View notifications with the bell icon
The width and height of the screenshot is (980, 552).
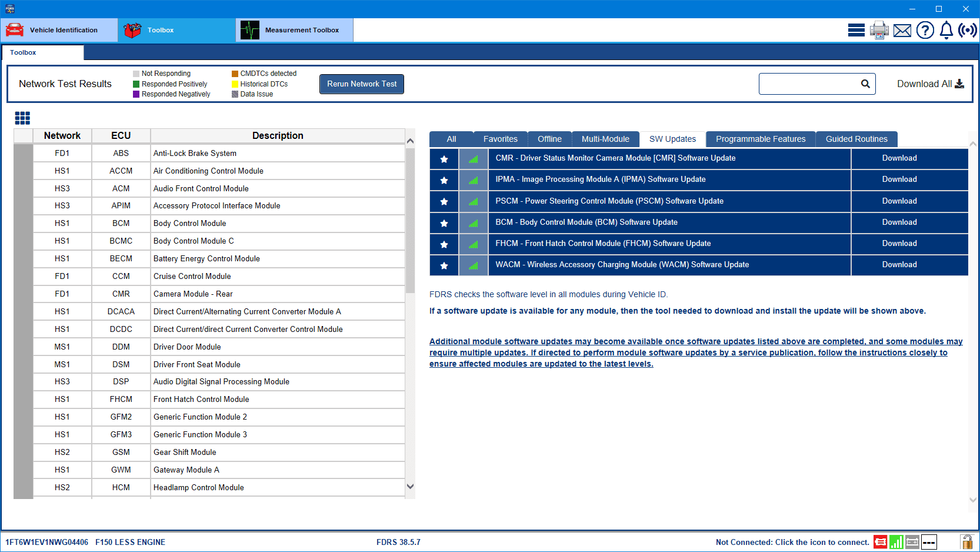(x=946, y=29)
